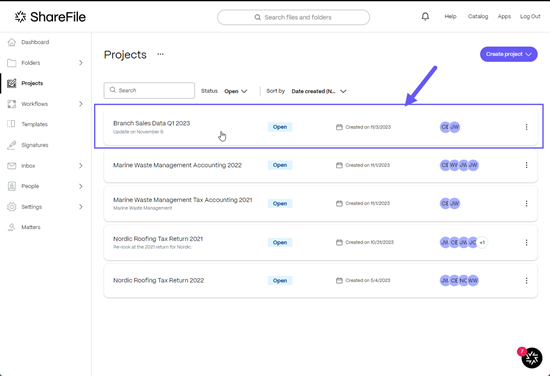Open kebab menu for Marine Waste Management Tax Accounting 2021
Viewport: 550px width, 376px height.
526,203
